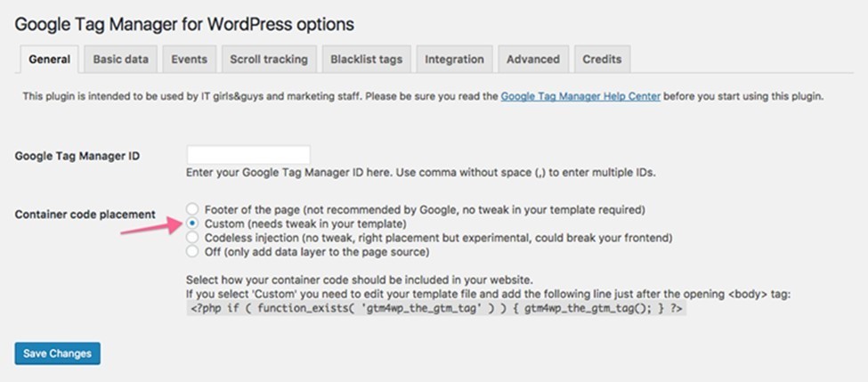Click the Google Tag Manager ID label
This screenshot has height=382, width=868.
click(77, 156)
